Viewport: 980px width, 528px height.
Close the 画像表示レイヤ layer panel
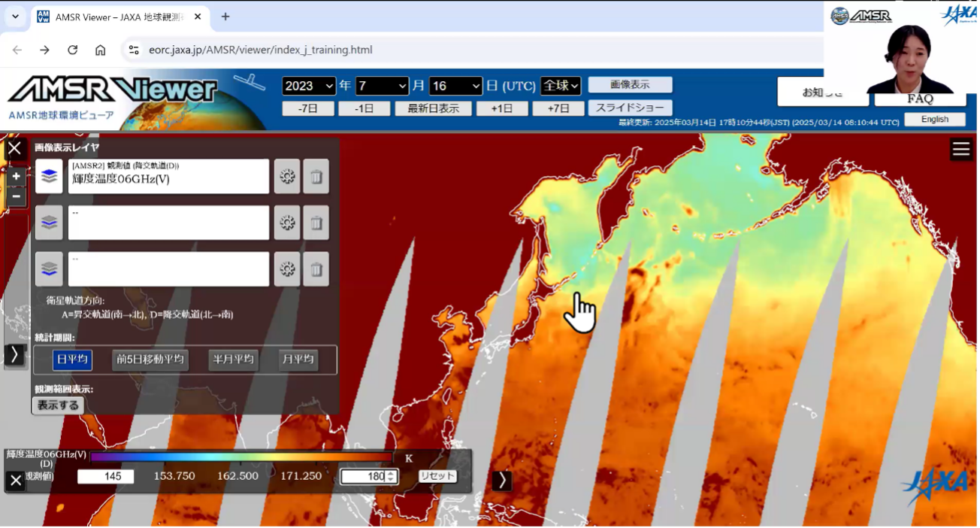tap(14, 148)
